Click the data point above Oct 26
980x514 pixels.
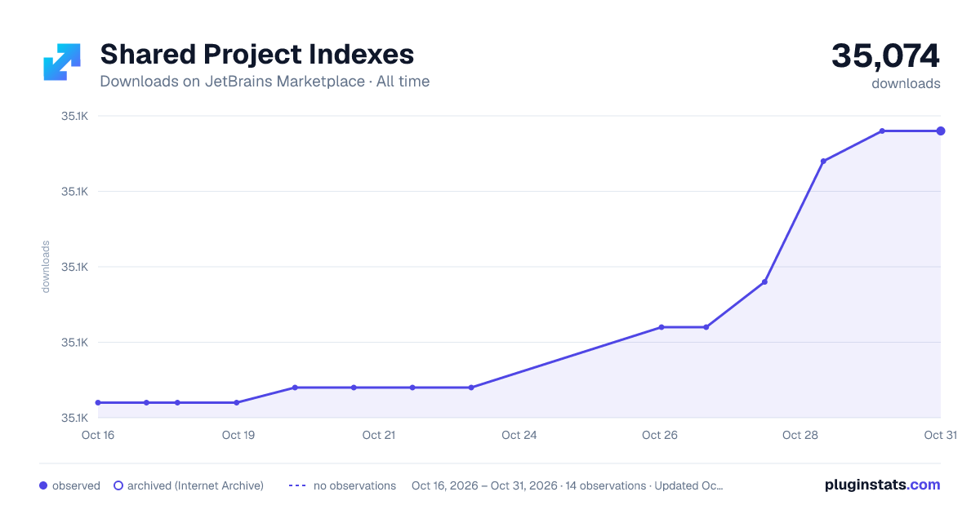coord(661,327)
